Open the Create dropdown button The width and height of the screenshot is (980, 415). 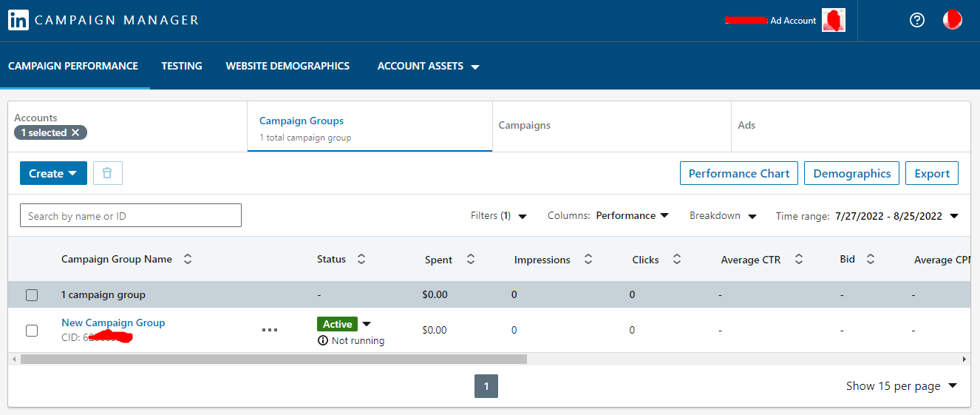pos(53,173)
